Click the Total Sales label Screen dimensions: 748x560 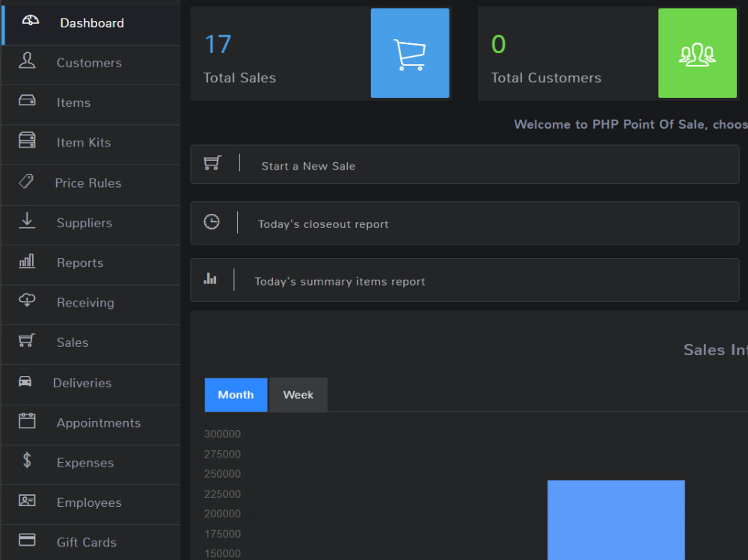click(x=239, y=78)
